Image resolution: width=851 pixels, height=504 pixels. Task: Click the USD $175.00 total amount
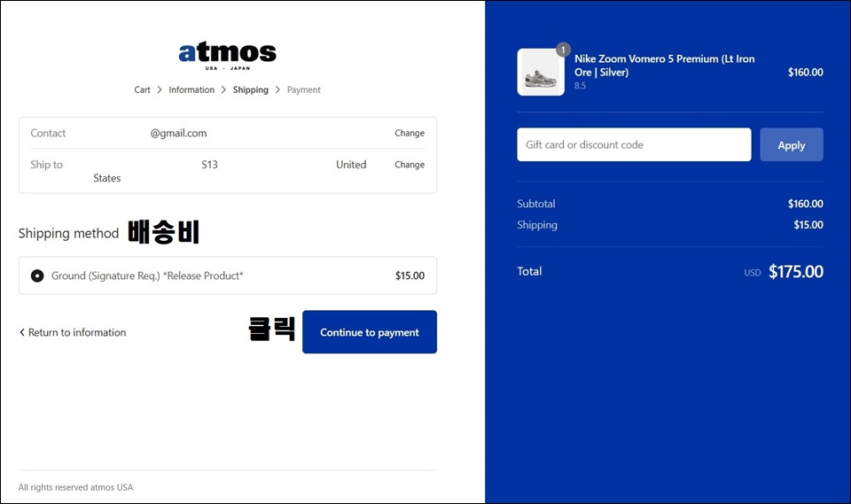[x=796, y=271]
